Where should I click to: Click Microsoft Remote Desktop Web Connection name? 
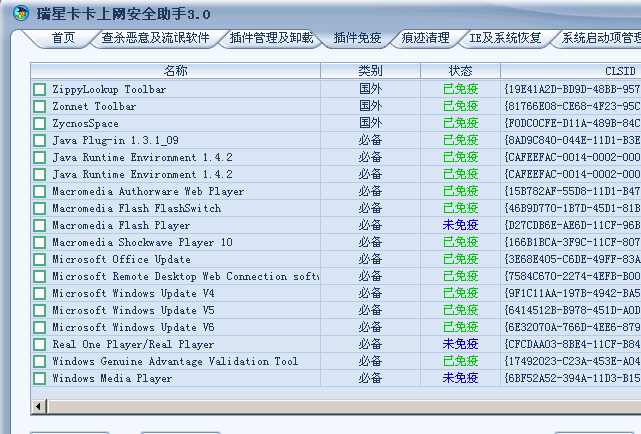point(186,277)
